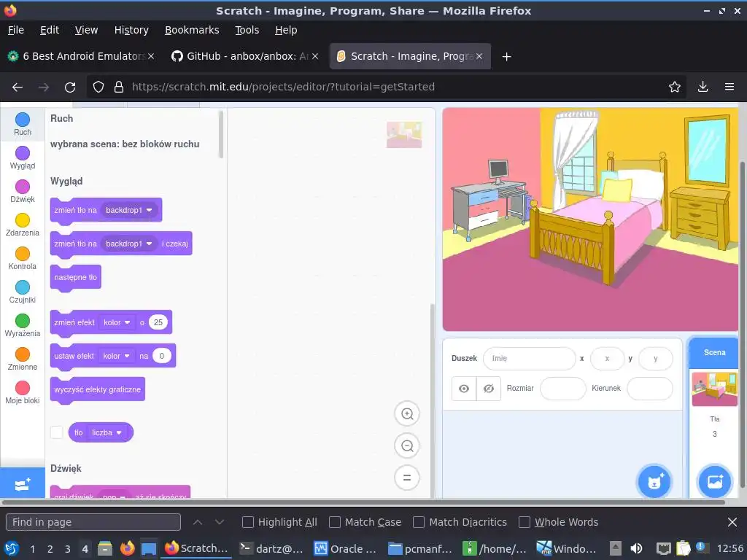
Task: Tick the tło liczba reporter checkbox
Action: [57, 432]
